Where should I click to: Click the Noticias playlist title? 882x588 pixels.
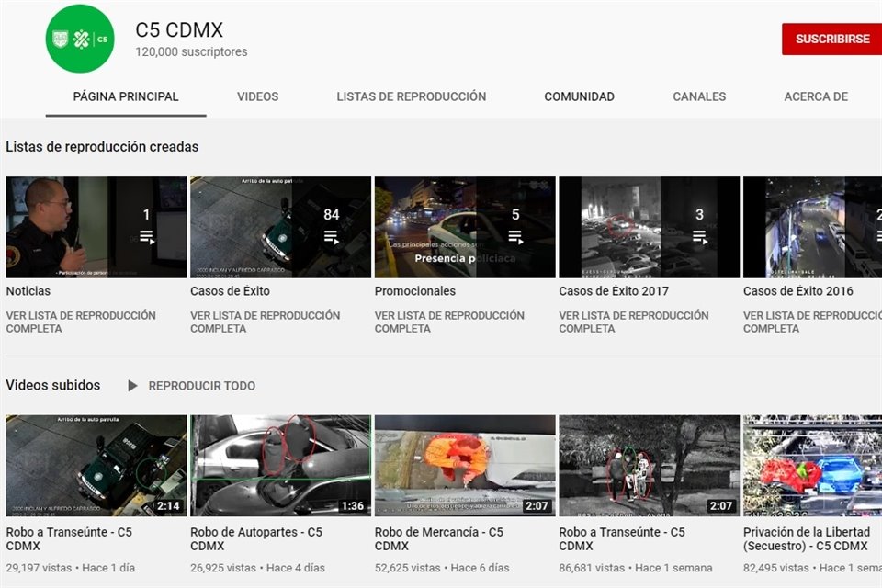(28, 291)
